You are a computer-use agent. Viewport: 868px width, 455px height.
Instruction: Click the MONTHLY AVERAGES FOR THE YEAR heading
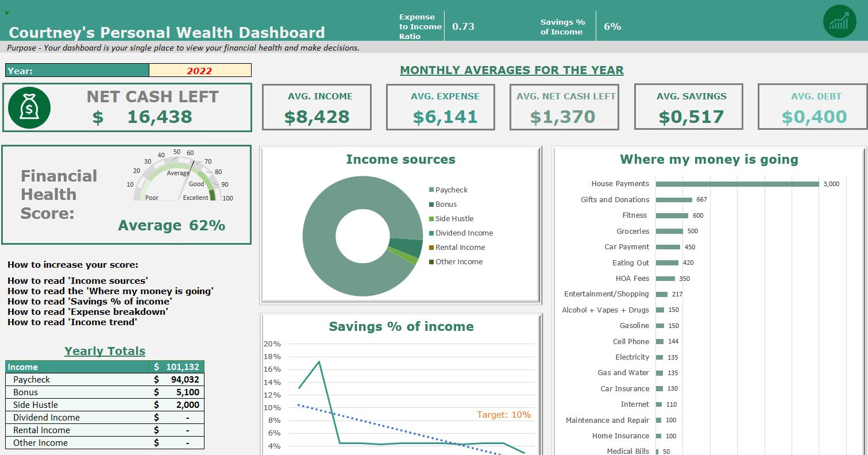point(512,70)
